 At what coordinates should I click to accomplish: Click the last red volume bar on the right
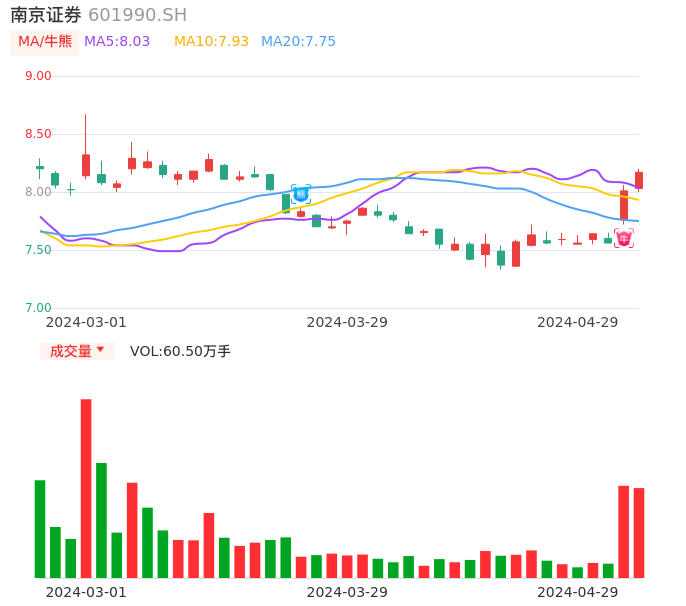(639, 533)
